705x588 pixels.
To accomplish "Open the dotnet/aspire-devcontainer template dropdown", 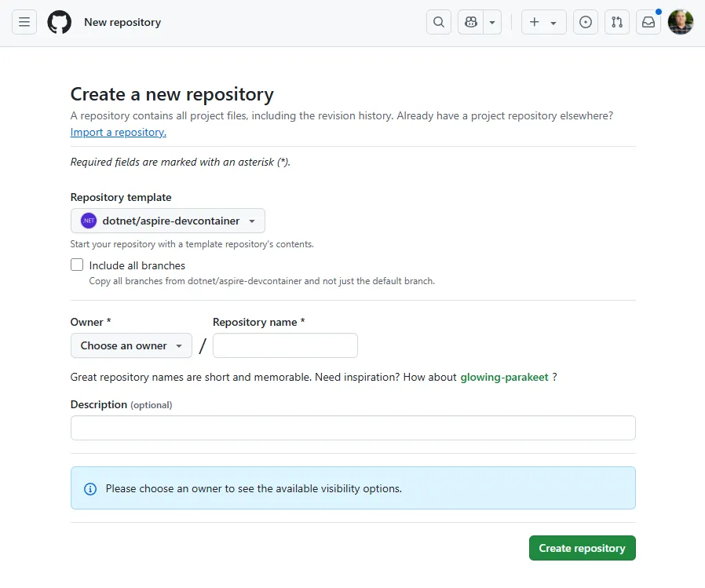I will pyautogui.click(x=167, y=221).
